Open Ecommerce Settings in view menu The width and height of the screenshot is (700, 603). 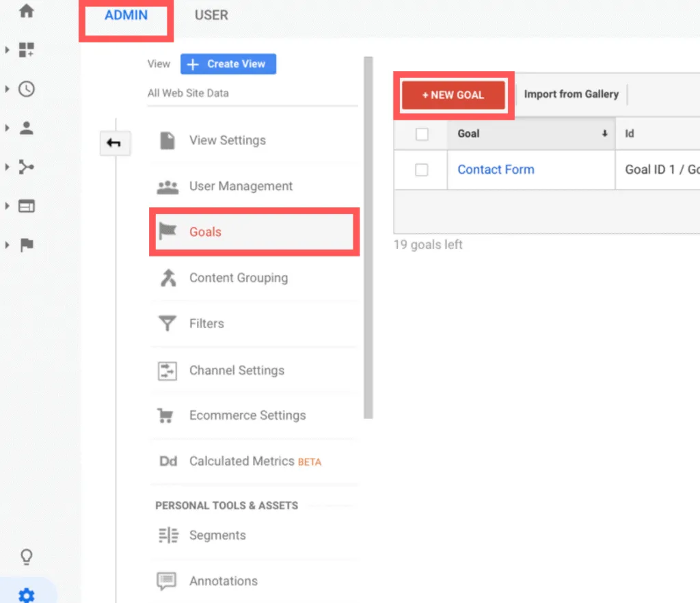(247, 415)
